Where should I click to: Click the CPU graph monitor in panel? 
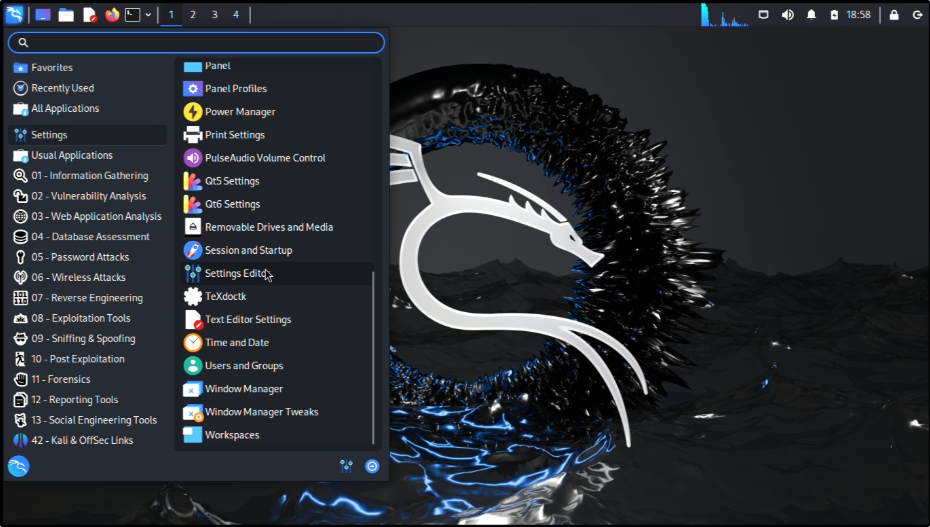tap(725, 15)
